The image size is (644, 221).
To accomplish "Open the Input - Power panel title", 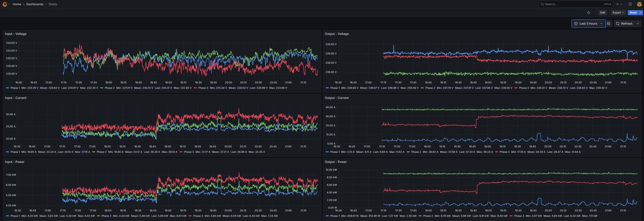I will [x=15, y=161].
